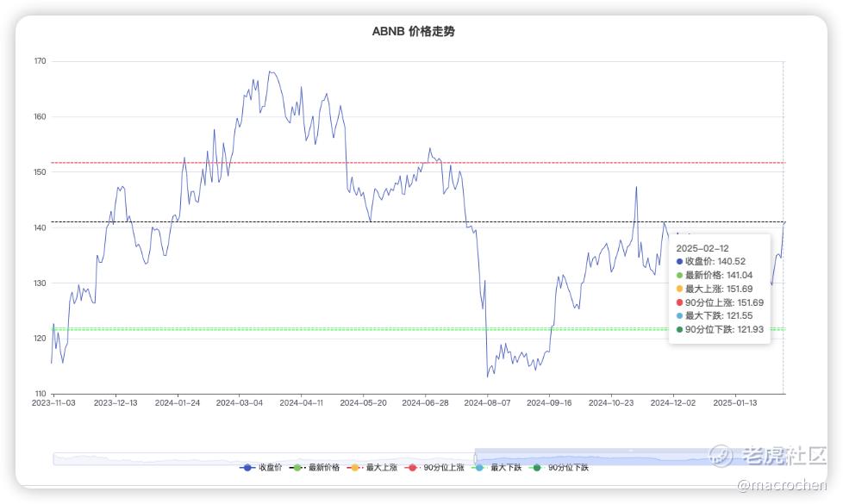
Task: Click the chart title ABNB 价格走势
Action: 414,31
